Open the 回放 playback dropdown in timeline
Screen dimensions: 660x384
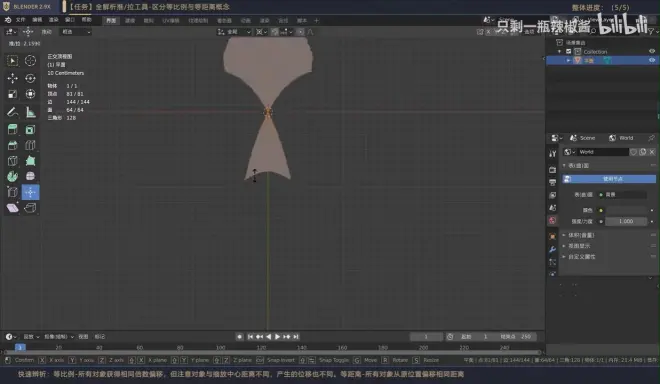pos(31,336)
